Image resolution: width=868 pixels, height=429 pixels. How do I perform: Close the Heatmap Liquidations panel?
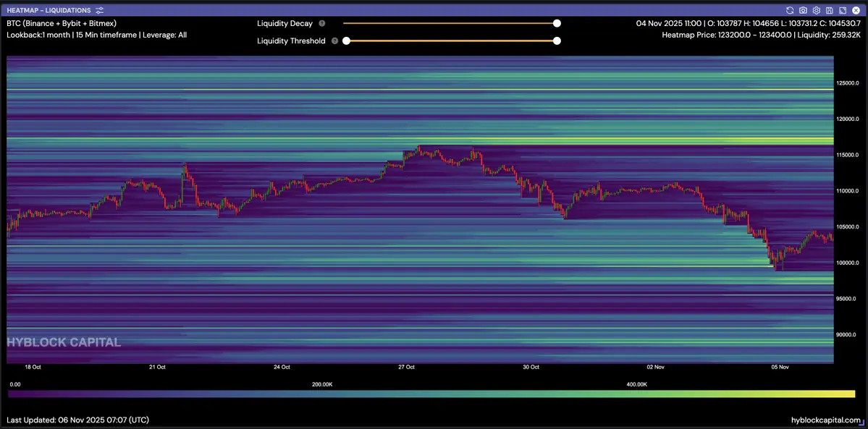(856, 11)
